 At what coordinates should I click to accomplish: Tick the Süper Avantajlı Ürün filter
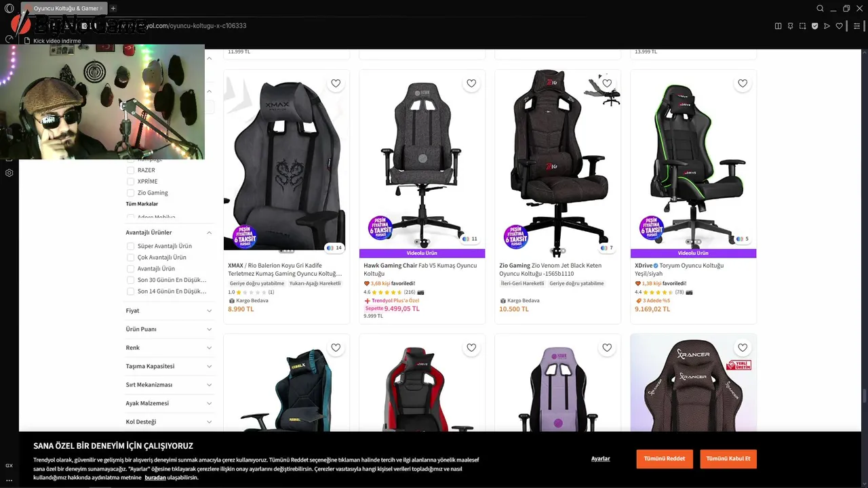131,246
